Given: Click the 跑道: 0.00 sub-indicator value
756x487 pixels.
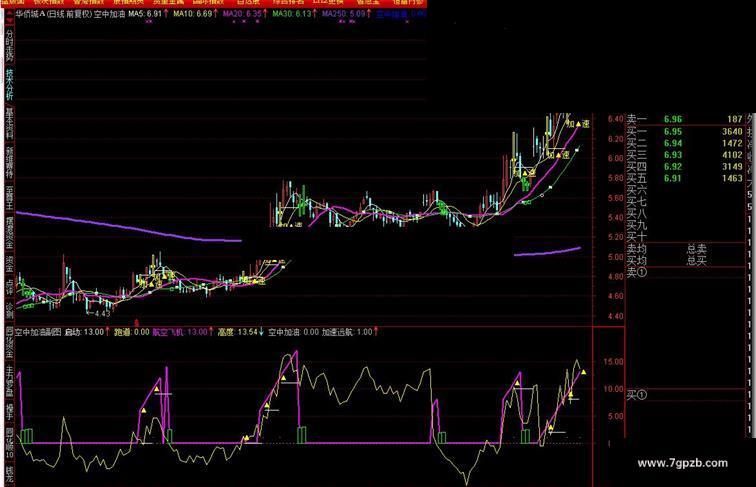Looking at the screenshot, I should tap(132, 332).
